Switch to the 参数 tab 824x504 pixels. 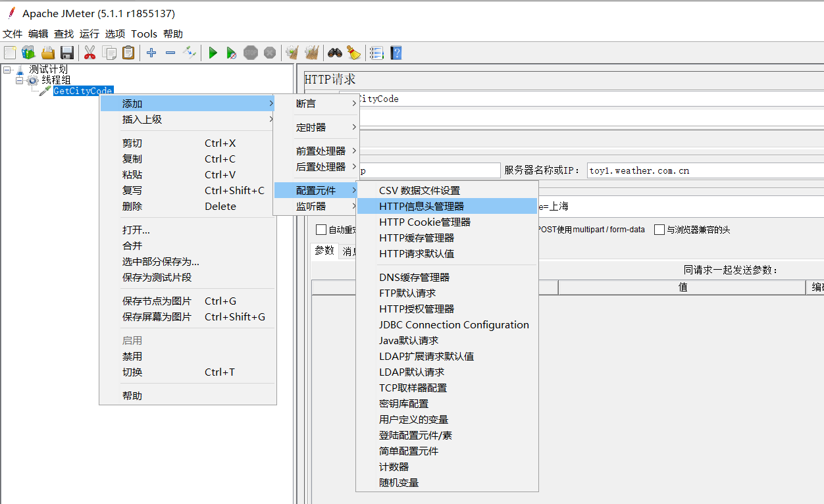tap(324, 251)
